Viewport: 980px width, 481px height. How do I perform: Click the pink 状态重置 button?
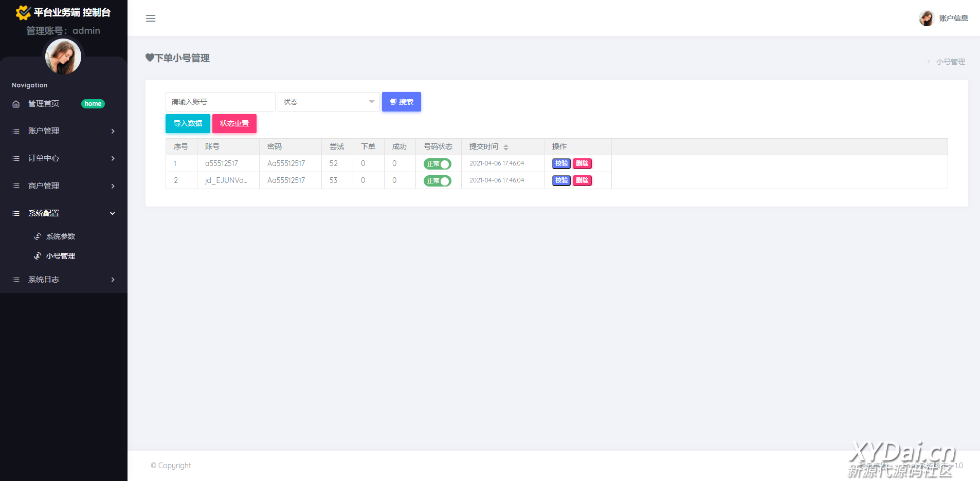click(x=234, y=123)
